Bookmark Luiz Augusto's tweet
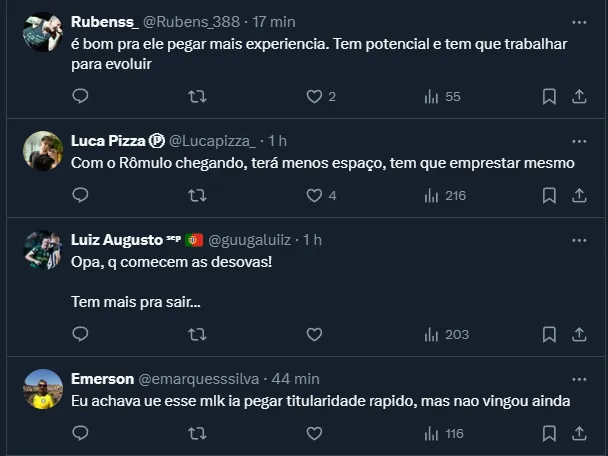Viewport: 608px width, 456px height. pos(549,334)
